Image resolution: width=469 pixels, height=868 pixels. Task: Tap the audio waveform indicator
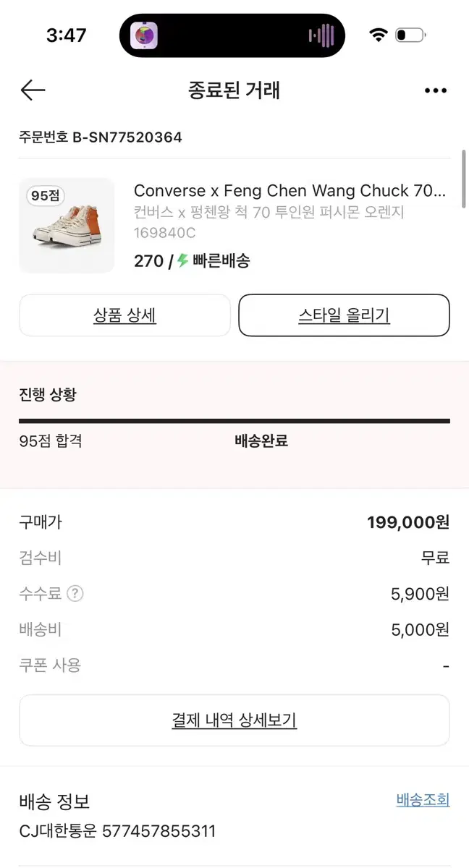pyautogui.click(x=321, y=35)
